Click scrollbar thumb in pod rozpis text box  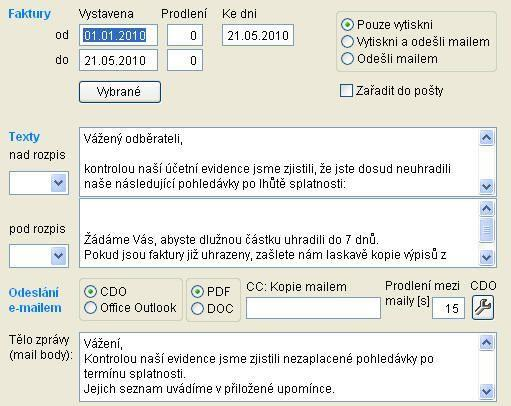click(x=486, y=230)
